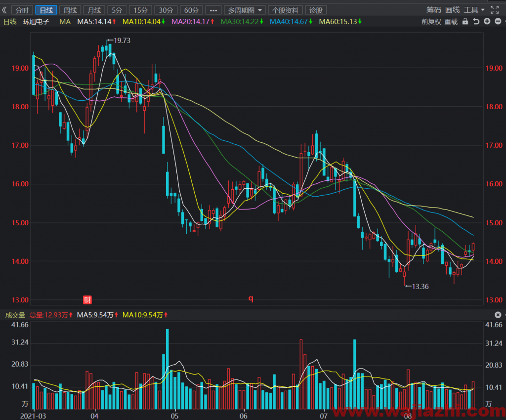This screenshot has width=506, height=420.
Task: Activate the 画线 drawing tools
Action: 453,10
